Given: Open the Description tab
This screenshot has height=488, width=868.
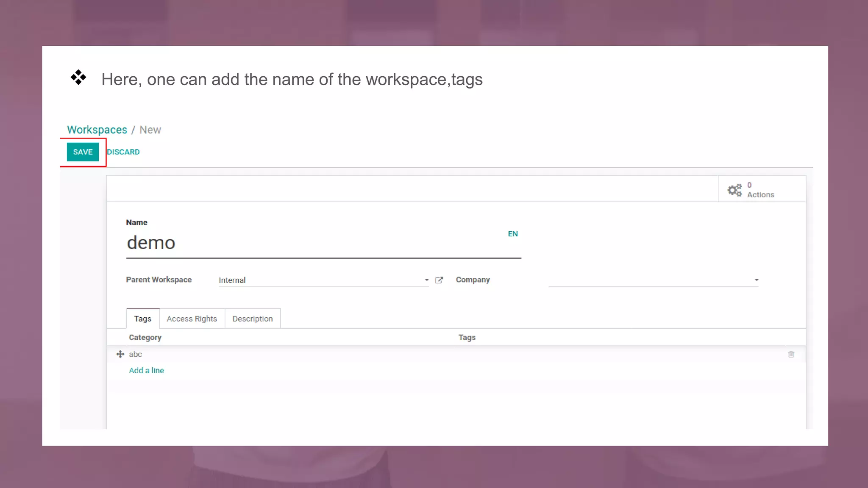Looking at the screenshot, I should click(252, 319).
